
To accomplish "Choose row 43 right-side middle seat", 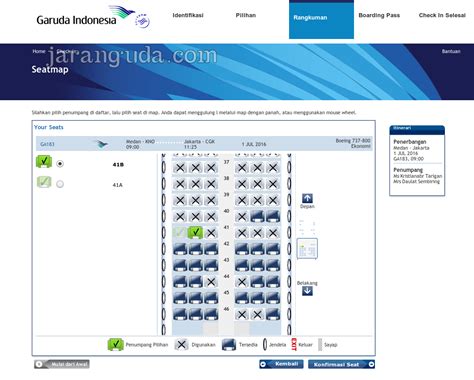I will [257, 265].
